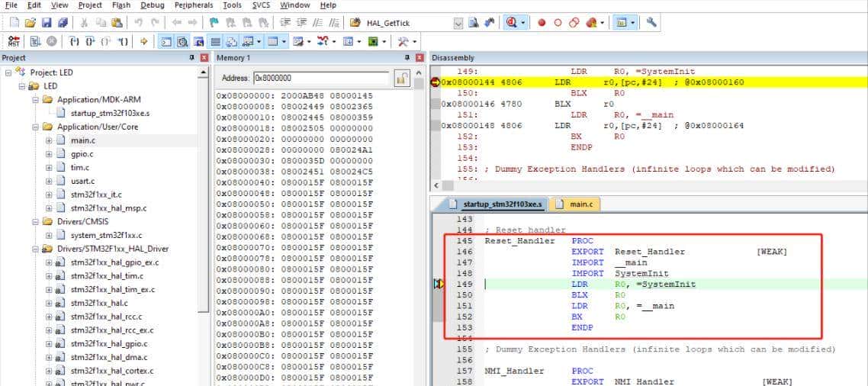Toggle the Disassembly window toolbar button
The height and width of the screenshot is (386, 868).
click(182, 41)
